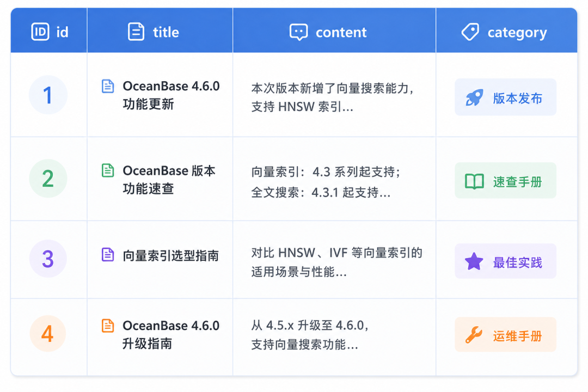Viewport: 588px width, 392px height.
Task: Click content '从 4.5.x 升级至 4.6.0'
Action: pyautogui.click(x=308, y=325)
